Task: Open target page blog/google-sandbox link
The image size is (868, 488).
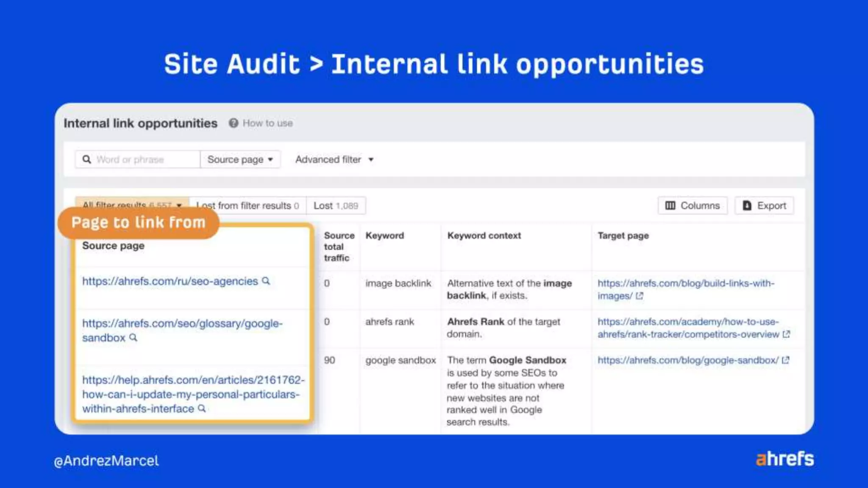Action: (x=687, y=360)
